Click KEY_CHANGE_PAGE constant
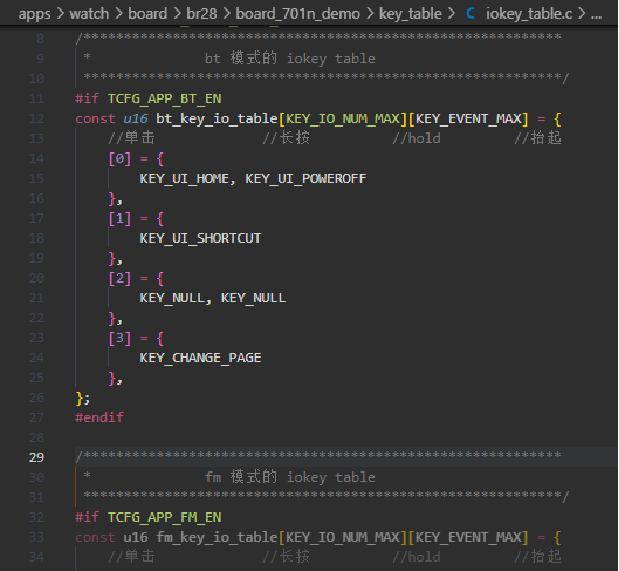This screenshot has width=619, height=571. coord(200,358)
